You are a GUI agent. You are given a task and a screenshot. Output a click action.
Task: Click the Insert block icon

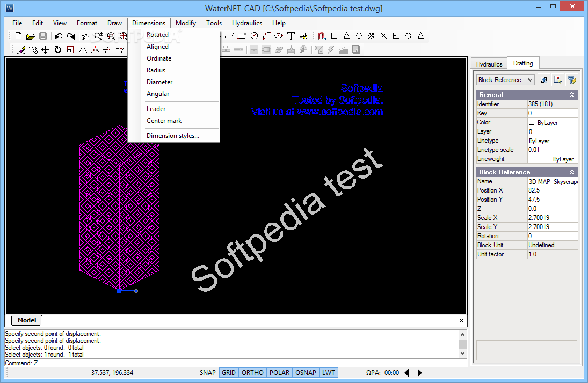point(304,36)
